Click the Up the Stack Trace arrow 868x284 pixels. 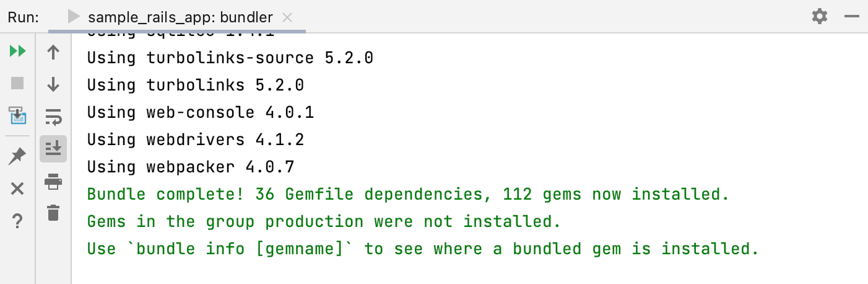click(53, 52)
